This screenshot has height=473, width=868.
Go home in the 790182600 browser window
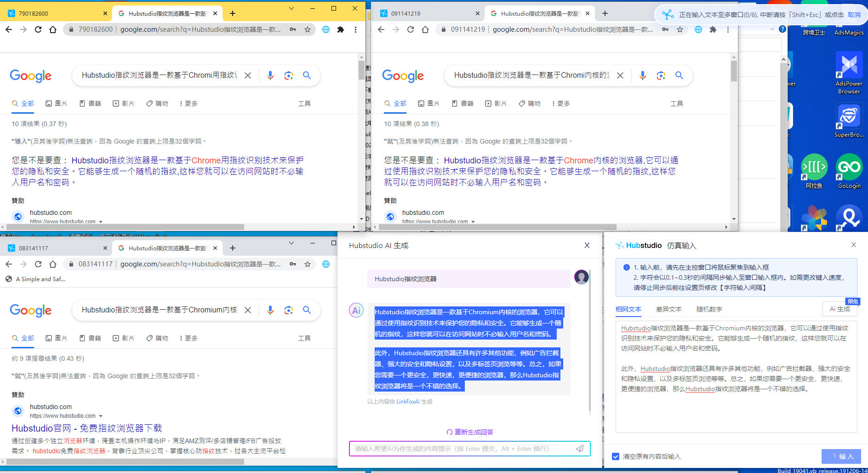53,29
